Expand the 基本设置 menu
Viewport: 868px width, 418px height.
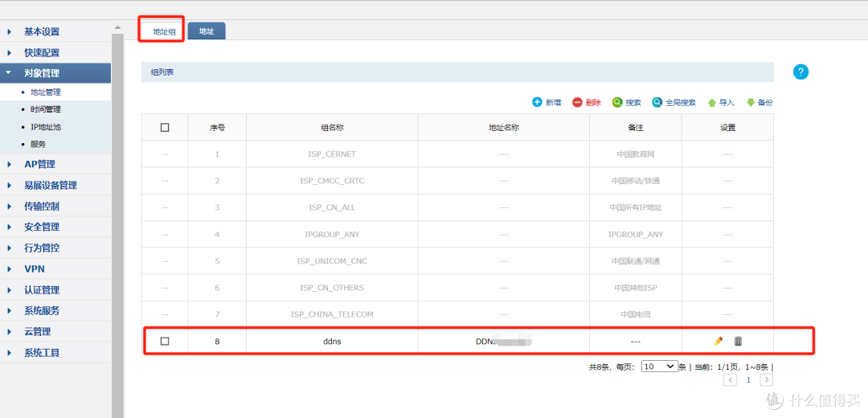coord(55,31)
